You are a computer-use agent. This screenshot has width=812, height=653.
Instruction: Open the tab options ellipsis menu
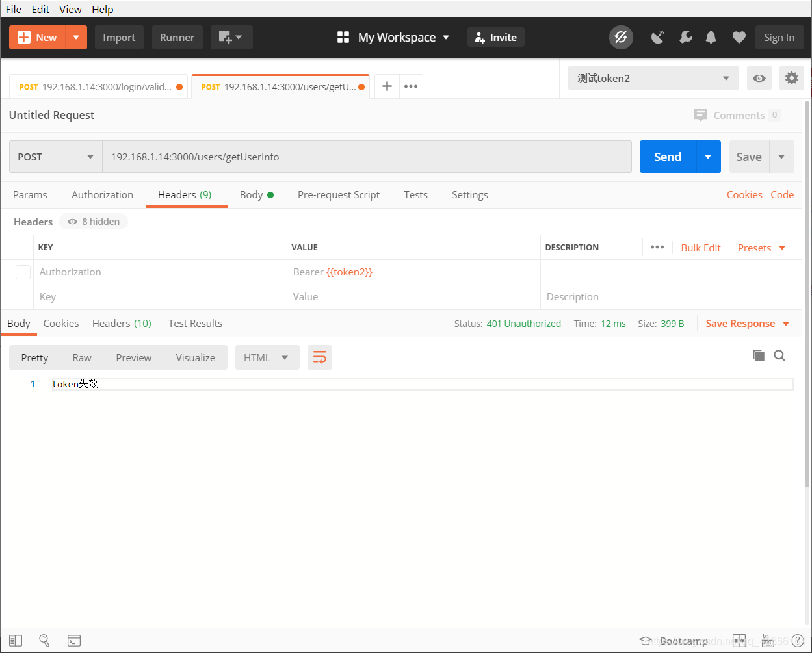pos(411,86)
